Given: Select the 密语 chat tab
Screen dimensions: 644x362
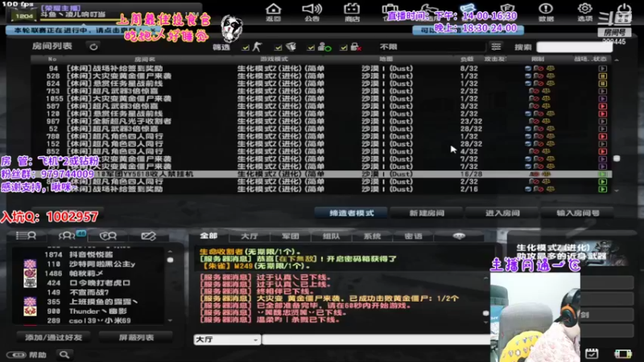Looking at the screenshot, I should point(413,237).
